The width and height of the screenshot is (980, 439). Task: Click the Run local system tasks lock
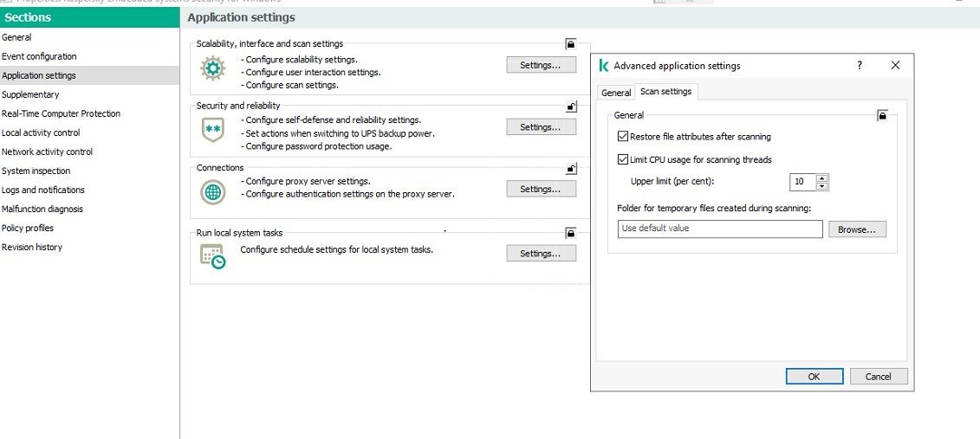click(x=571, y=233)
